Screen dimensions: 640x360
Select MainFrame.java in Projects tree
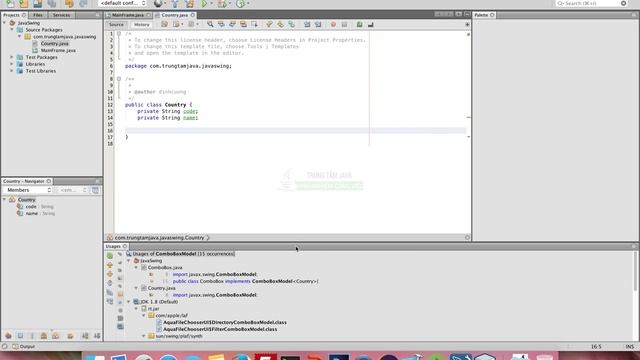58,51
